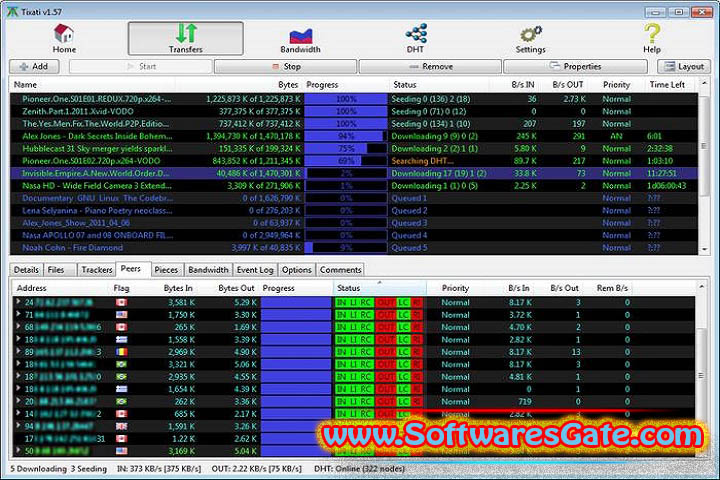The width and height of the screenshot is (720, 480).
Task: Open transfer Properties
Action: pyautogui.click(x=575, y=67)
